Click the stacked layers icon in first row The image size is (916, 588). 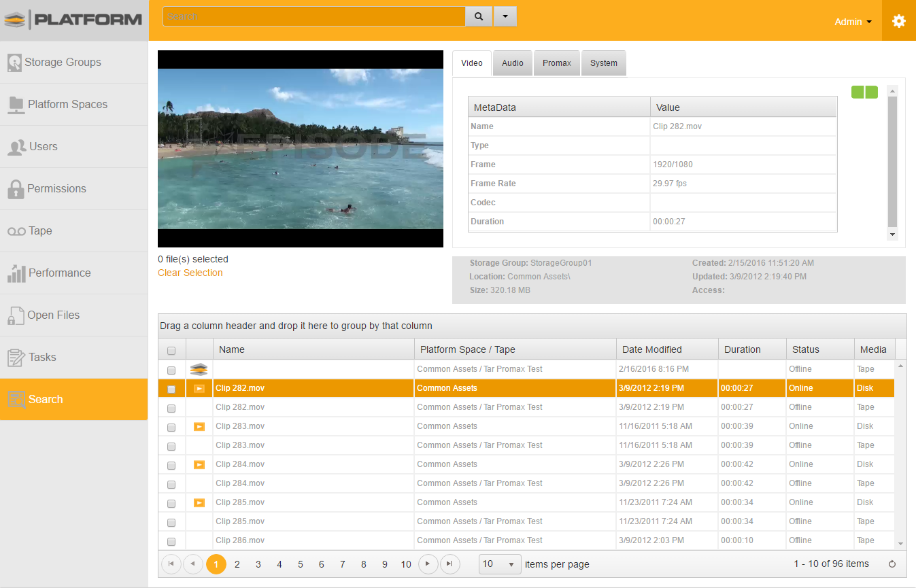pos(199,369)
